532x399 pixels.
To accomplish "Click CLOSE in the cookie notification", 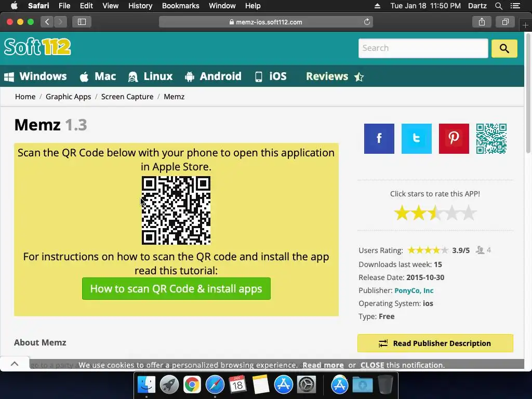I will 372,365.
